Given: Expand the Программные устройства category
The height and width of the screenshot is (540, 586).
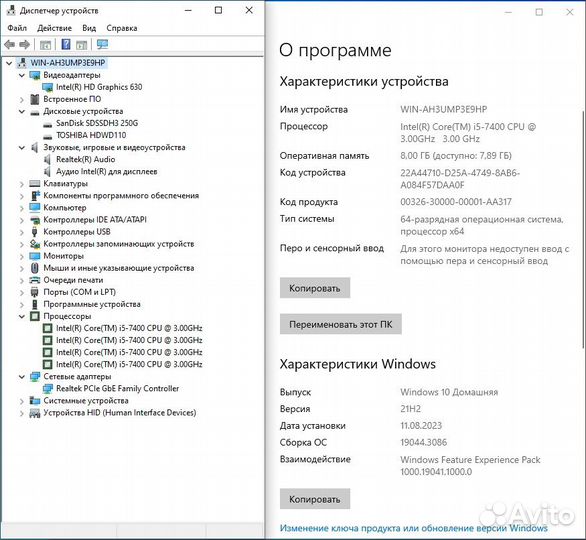Looking at the screenshot, I should point(22,305).
